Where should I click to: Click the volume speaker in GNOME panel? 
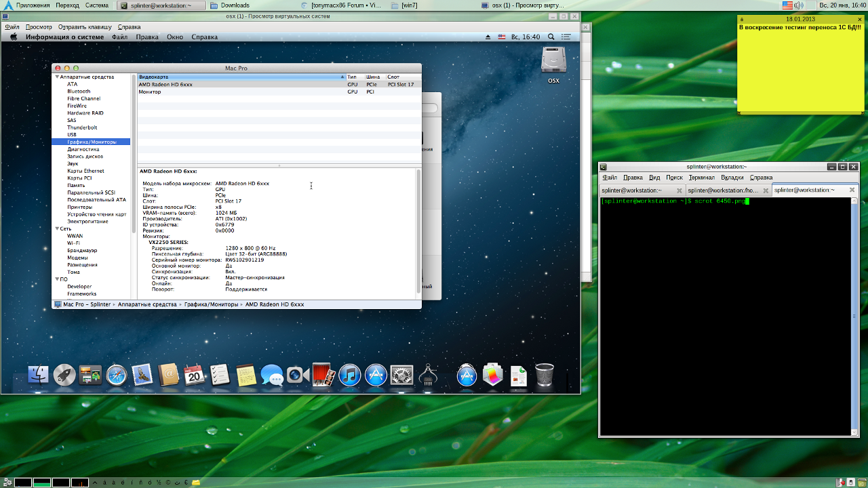point(799,5)
